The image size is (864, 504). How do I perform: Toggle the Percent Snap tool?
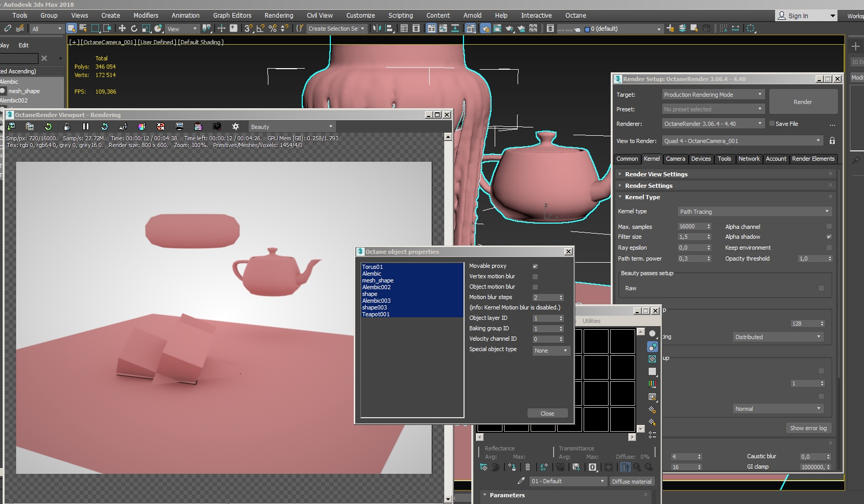(x=273, y=29)
